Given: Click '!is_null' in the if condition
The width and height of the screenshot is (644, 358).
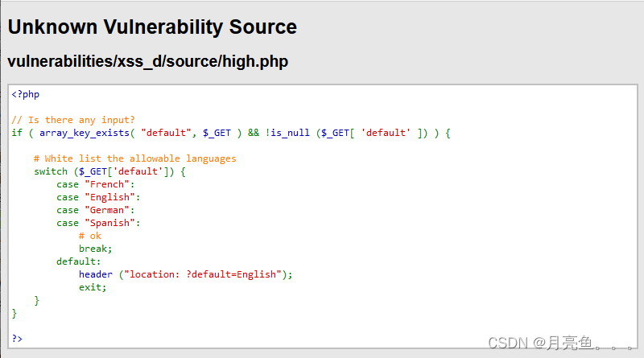Looking at the screenshot, I should tap(287, 133).
